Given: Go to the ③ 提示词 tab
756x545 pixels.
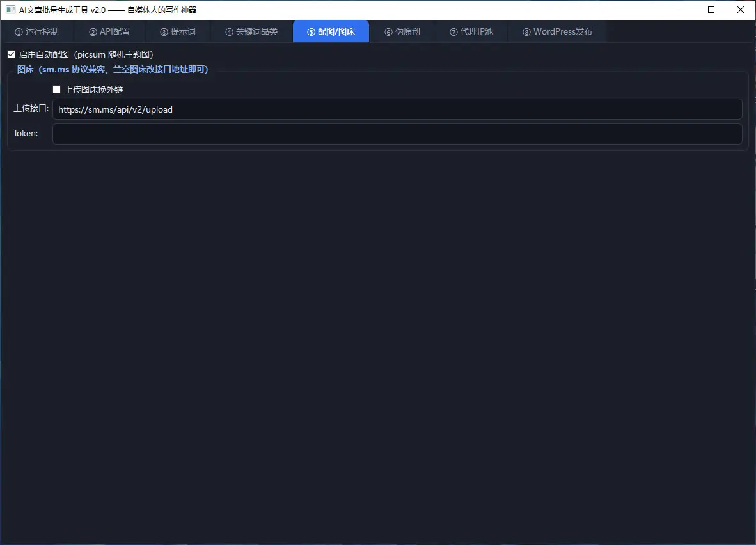Looking at the screenshot, I should pyautogui.click(x=178, y=31).
